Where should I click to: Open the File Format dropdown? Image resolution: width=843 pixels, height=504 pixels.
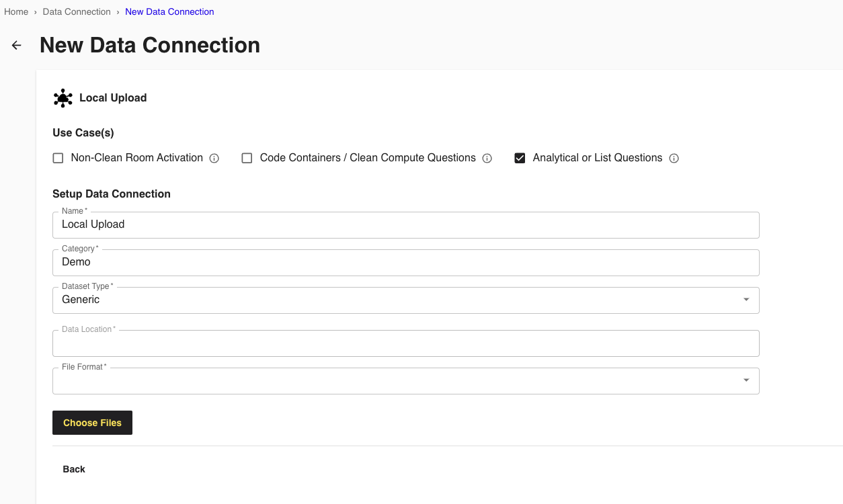pyautogui.click(x=746, y=380)
